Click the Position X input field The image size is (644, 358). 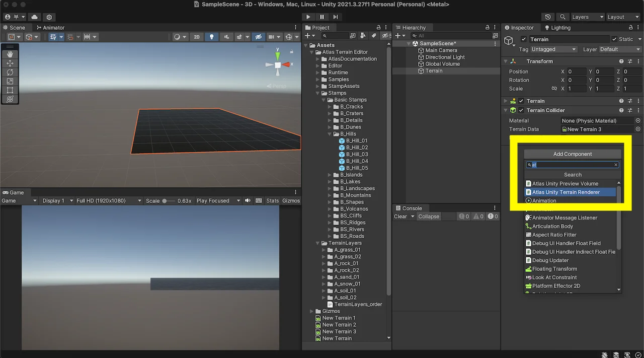pos(577,71)
